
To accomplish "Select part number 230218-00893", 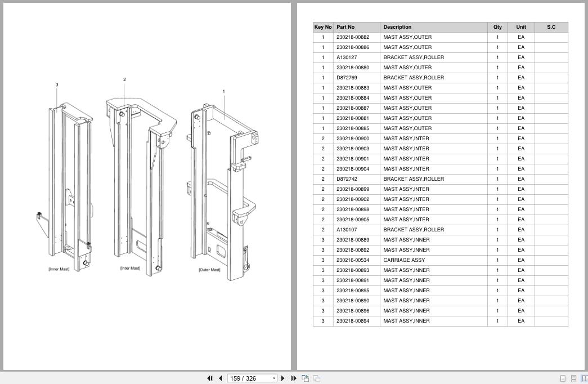I will coord(352,270).
